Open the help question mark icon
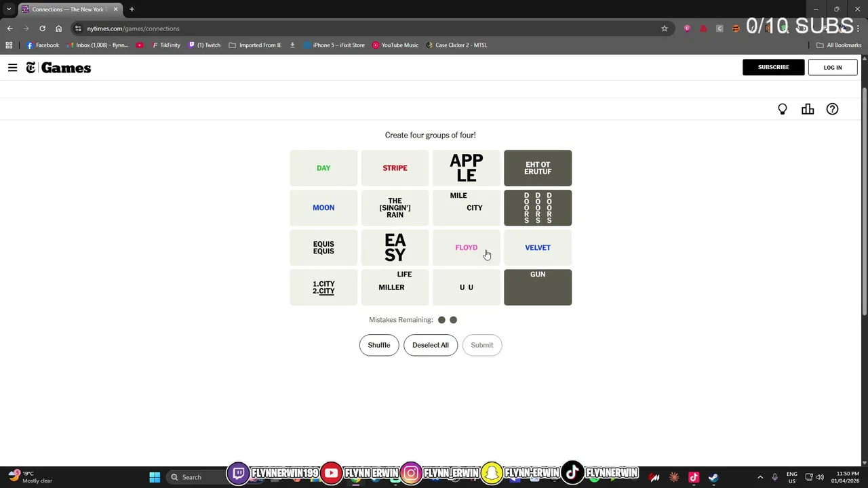Screen dimensions: 868x488 click(832, 109)
